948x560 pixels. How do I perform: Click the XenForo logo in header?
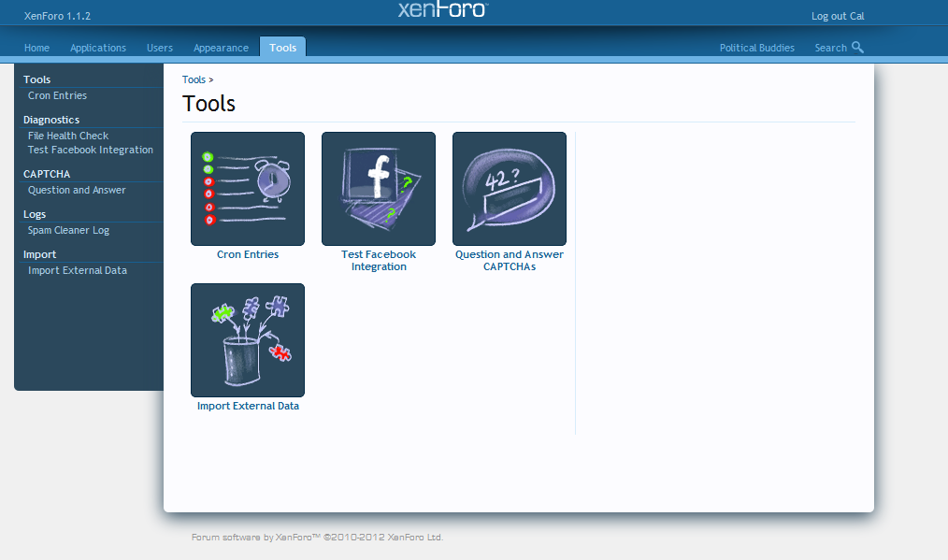pyautogui.click(x=442, y=11)
